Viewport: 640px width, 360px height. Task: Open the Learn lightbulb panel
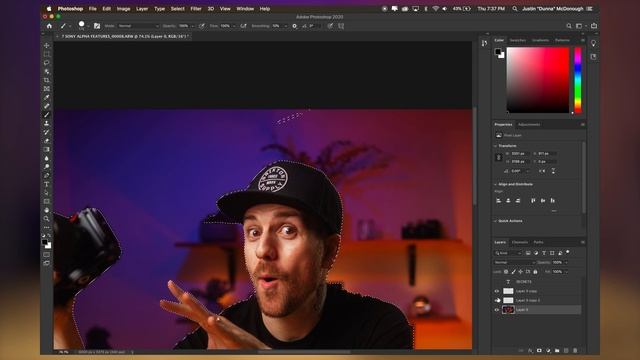tap(593, 43)
